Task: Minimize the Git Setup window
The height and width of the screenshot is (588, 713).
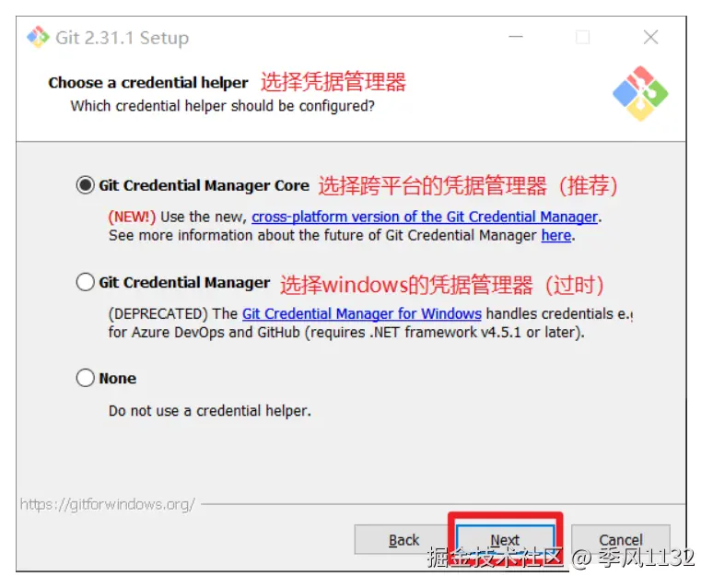Action: pos(516,37)
